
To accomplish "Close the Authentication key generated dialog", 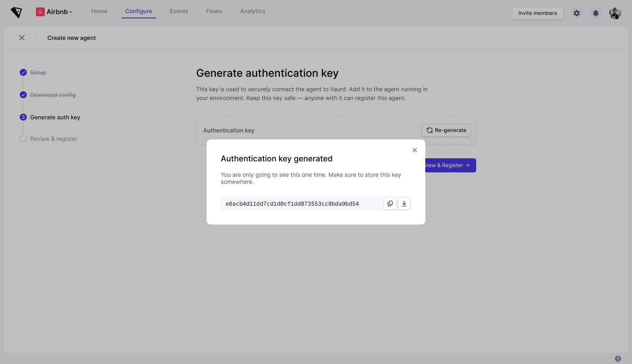I will (x=415, y=150).
